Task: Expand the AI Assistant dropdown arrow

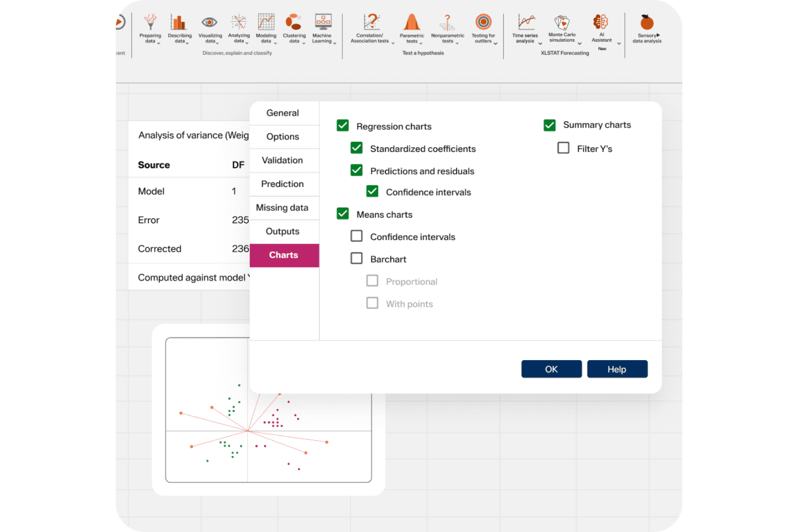Action: tap(619, 43)
